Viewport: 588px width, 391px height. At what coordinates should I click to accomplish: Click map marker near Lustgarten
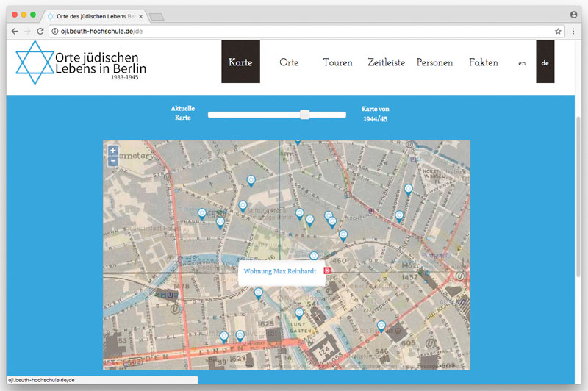pos(298,314)
